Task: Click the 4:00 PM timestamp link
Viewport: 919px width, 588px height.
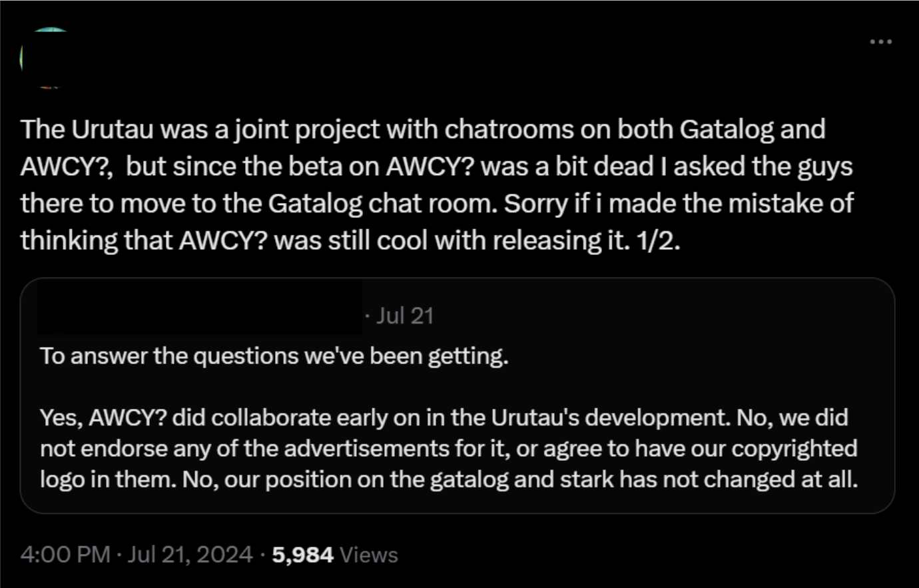Action: click(x=65, y=555)
